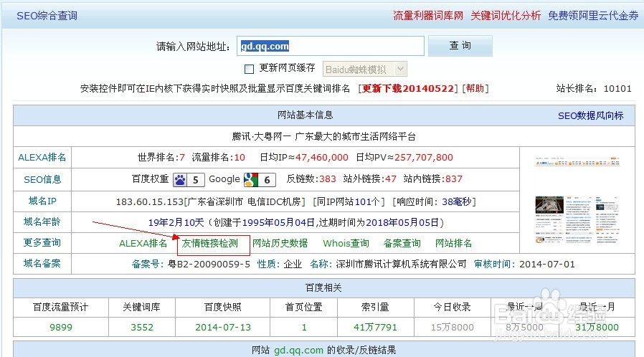The width and height of the screenshot is (644, 357).
Task: Click keyword library value 3552
Action: pyautogui.click(x=142, y=327)
